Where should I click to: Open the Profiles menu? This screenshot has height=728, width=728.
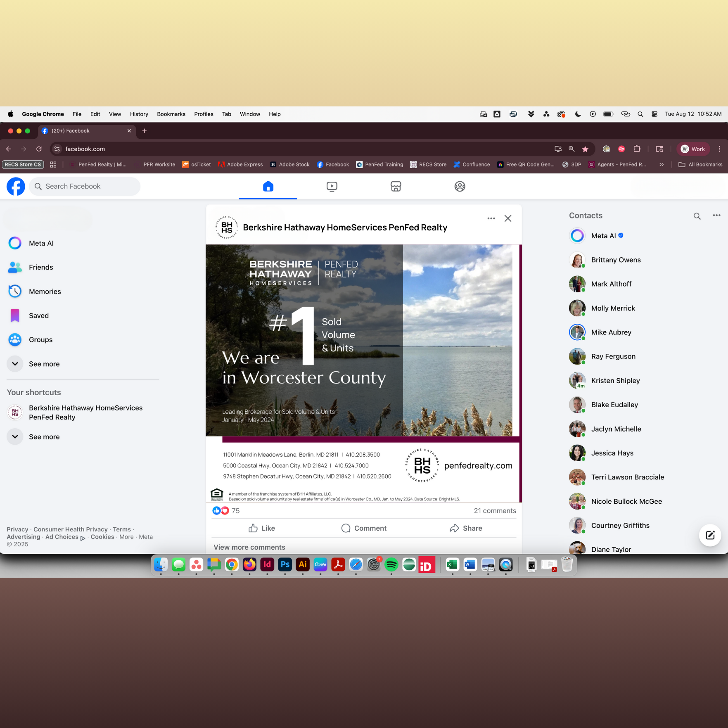pos(204,114)
